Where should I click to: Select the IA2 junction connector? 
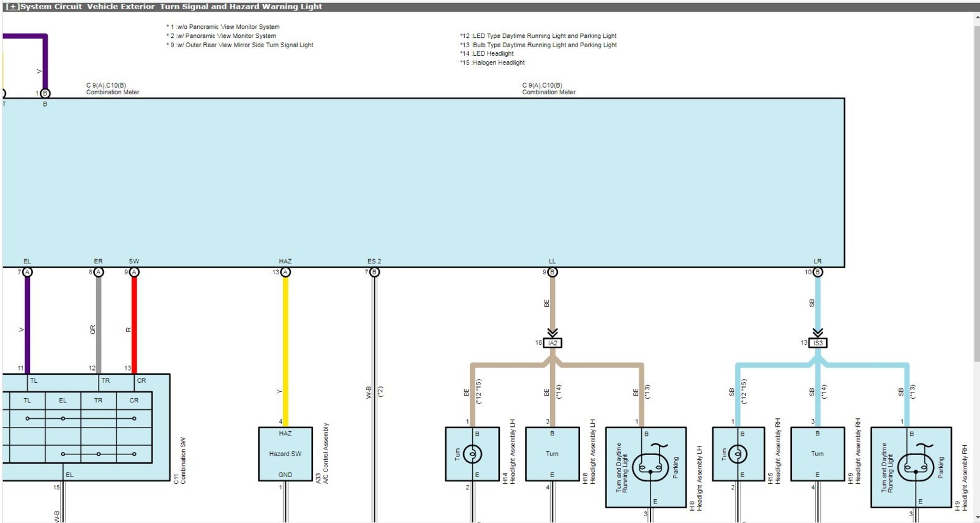pyautogui.click(x=552, y=343)
